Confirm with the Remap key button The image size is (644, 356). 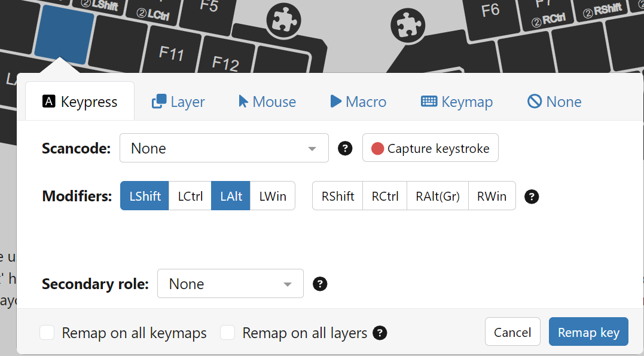point(588,332)
